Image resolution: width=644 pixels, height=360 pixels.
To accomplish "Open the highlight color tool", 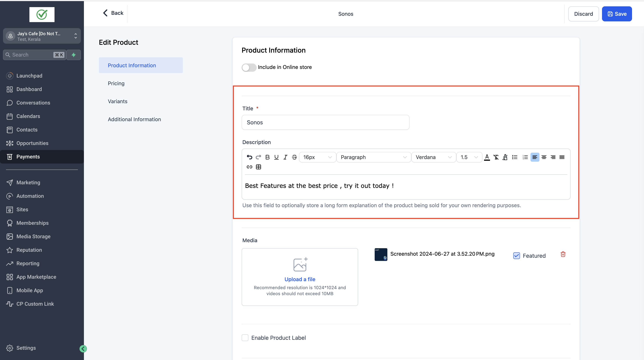I will (x=505, y=157).
